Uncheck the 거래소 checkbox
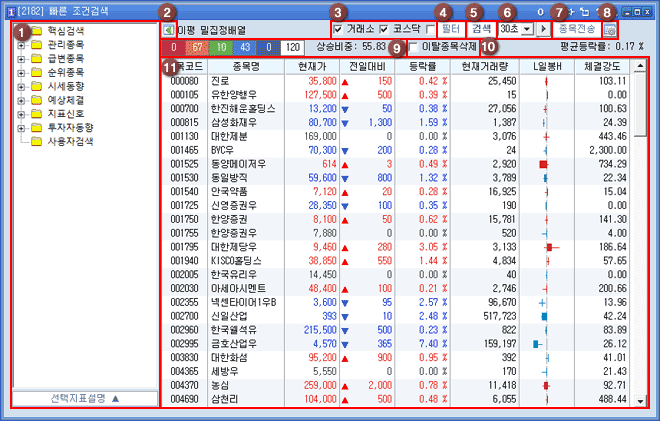This screenshot has height=421, width=660. coord(337,29)
